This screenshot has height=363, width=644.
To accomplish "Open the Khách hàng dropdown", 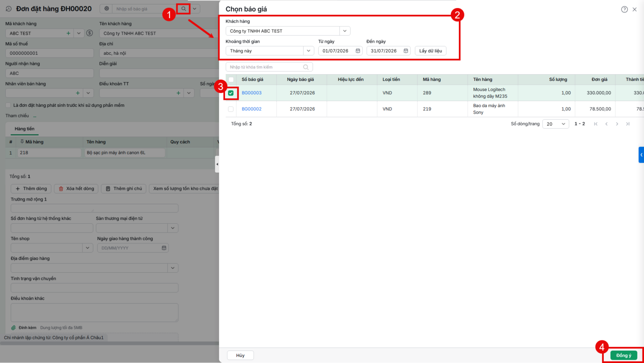I will tap(345, 31).
